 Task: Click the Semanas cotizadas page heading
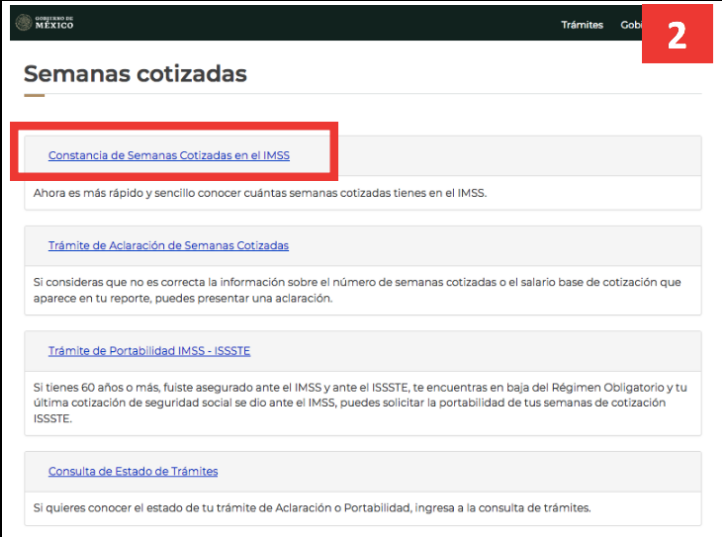click(135, 73)
